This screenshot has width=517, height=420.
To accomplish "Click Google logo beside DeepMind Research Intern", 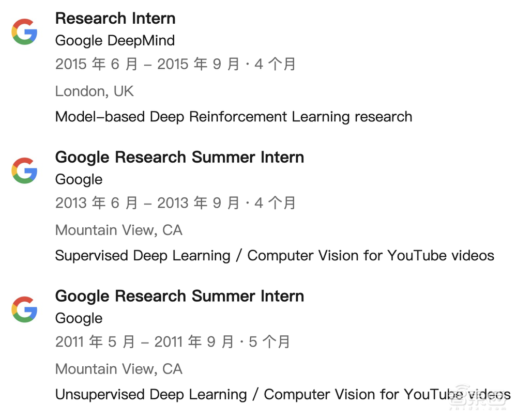I will tap(24, 32).
